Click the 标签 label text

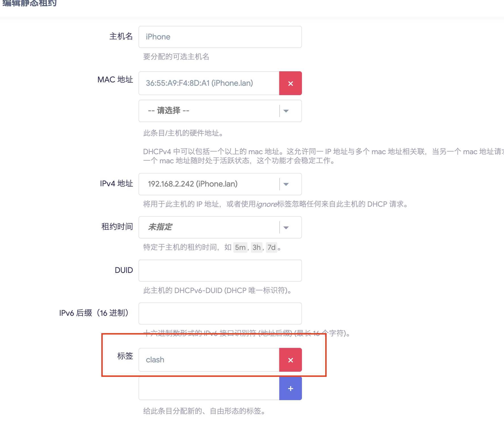125,356
